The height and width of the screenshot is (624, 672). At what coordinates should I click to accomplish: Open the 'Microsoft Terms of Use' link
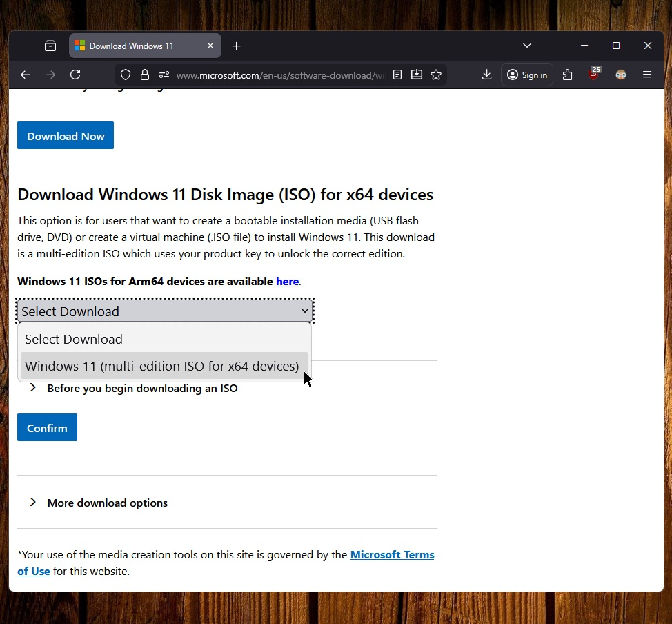pos(392,554)
